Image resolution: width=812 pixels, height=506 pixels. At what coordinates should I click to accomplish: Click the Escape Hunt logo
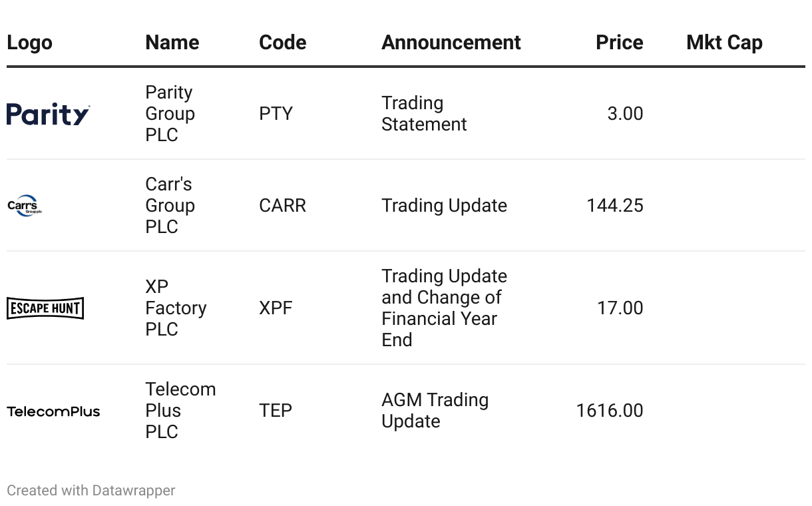(45, 308)
